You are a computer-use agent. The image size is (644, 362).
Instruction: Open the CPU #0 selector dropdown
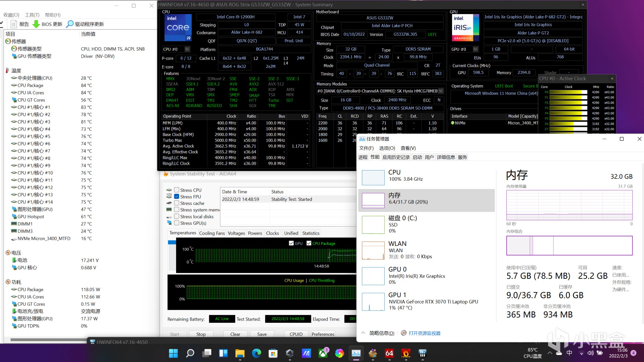point(187,49)
